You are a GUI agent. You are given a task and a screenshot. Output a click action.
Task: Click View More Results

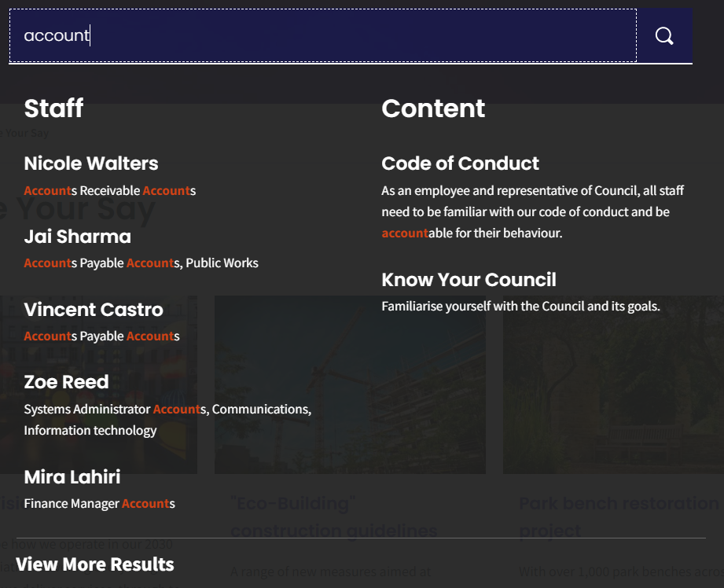tap(95, 564)
